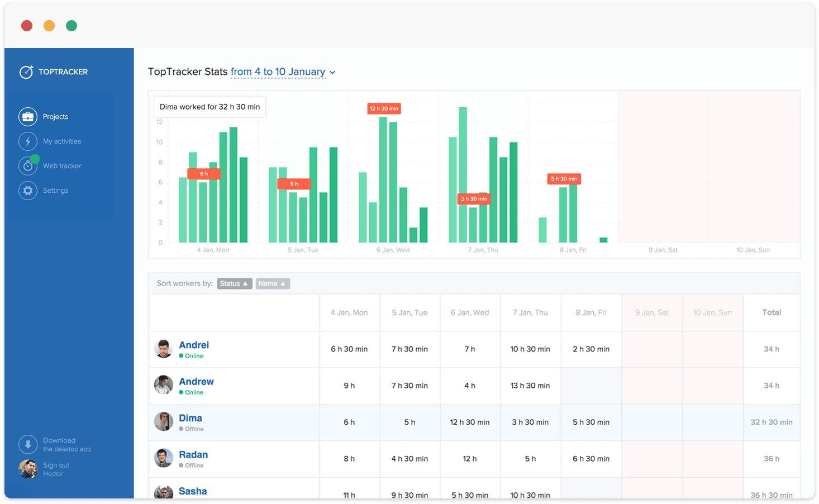Viewport: 819px width, 504px height.
Task: Open the Web tracker stopwatch icon
Action: (28, 165)
